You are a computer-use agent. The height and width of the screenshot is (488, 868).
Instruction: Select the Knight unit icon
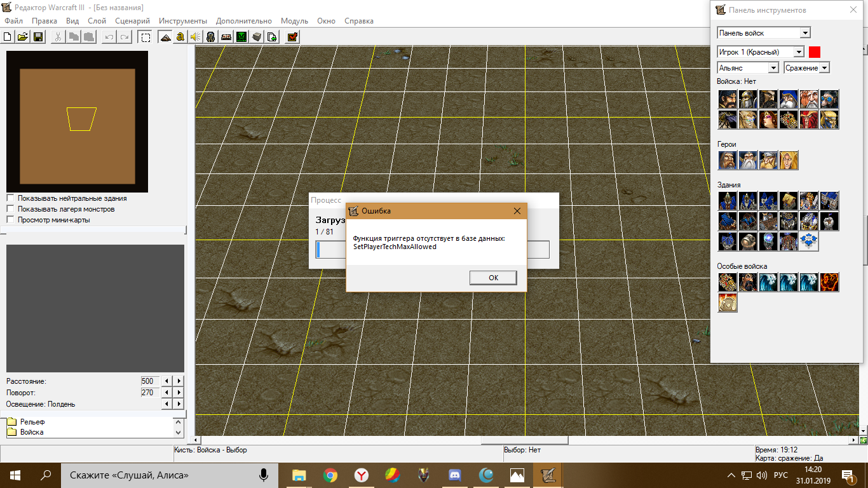768,99
